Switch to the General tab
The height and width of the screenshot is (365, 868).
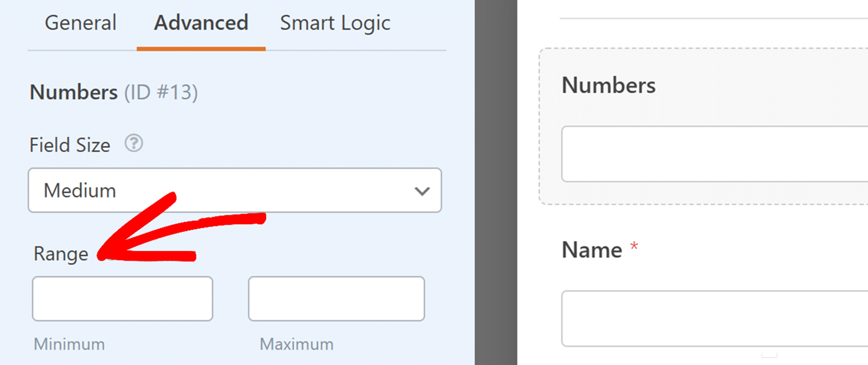(x=80, y=23)
